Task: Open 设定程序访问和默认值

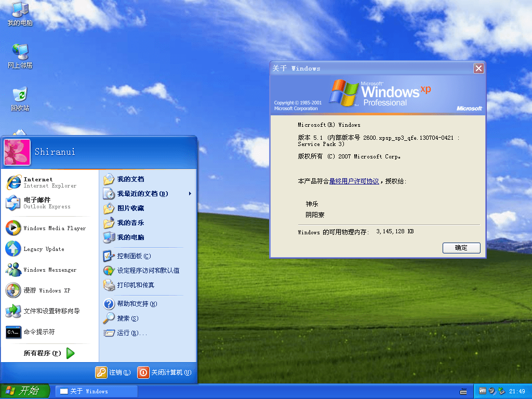Action: coord(148,270)
